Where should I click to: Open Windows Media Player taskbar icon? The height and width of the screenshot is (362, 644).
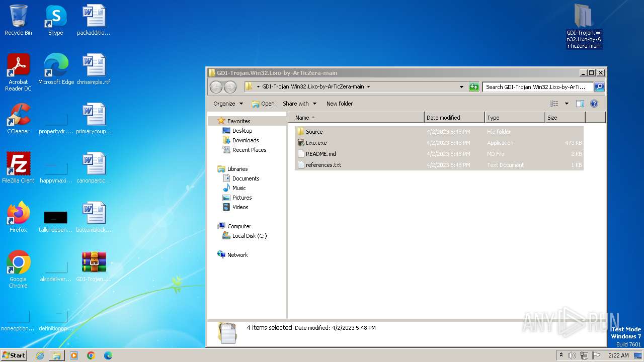[x=74, y=355]
